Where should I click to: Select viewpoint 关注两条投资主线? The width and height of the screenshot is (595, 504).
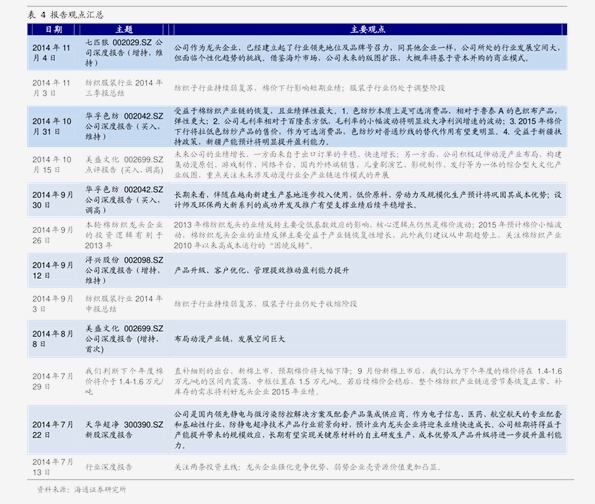tap(308, 467)
